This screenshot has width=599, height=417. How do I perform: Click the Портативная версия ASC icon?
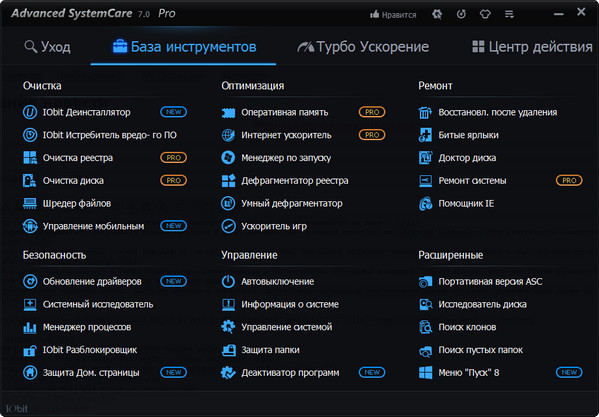point(425,281)
